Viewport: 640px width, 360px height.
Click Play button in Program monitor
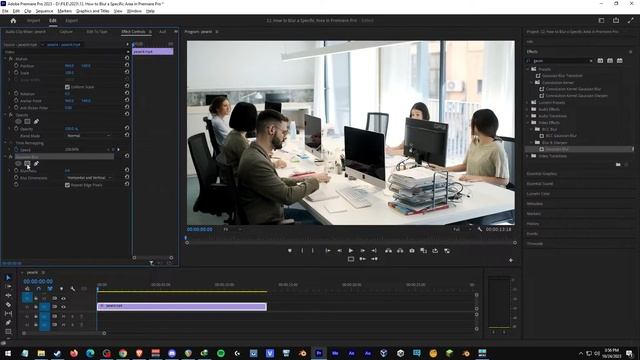[x=351, y=251]
